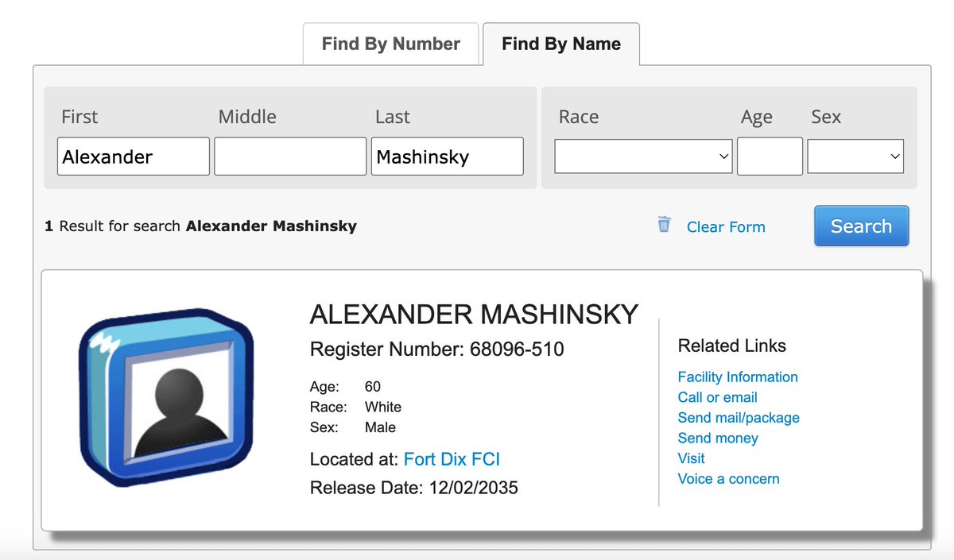Click the inmate photo placeholder icon
Viewport: 954px width, 560px height.
coord(165,397)
